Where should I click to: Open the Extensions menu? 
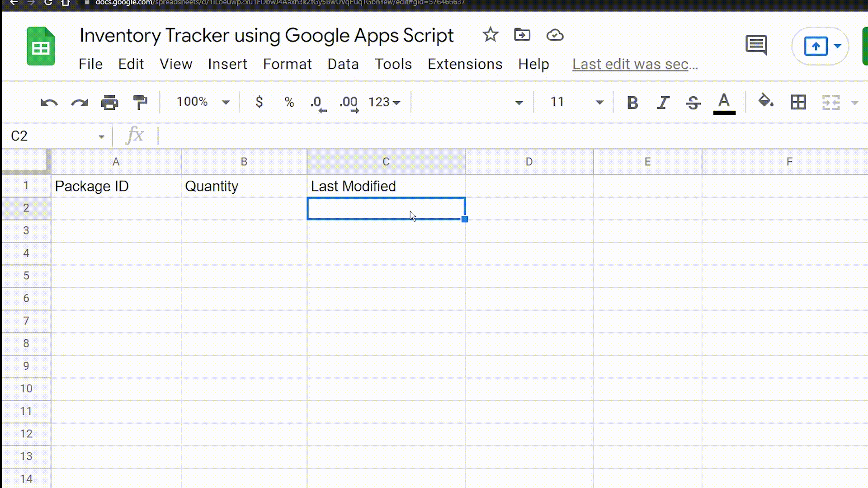click(x=465, y=64)
